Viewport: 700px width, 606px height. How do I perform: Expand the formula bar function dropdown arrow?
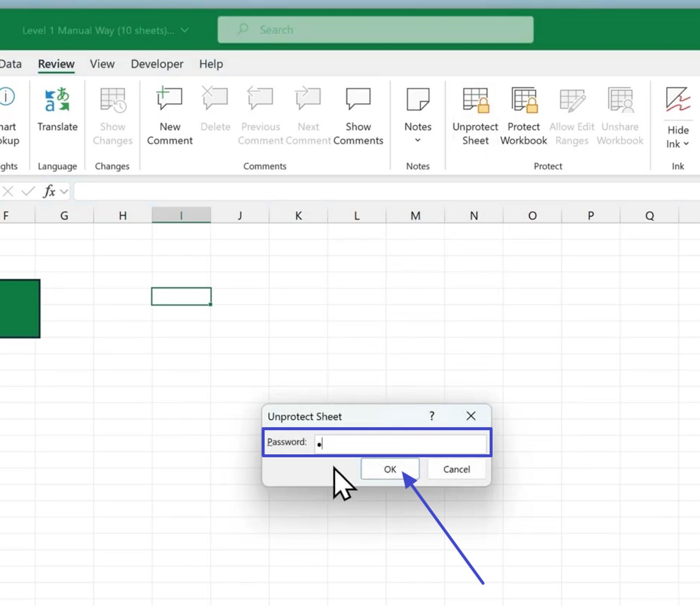click(64, 191)
